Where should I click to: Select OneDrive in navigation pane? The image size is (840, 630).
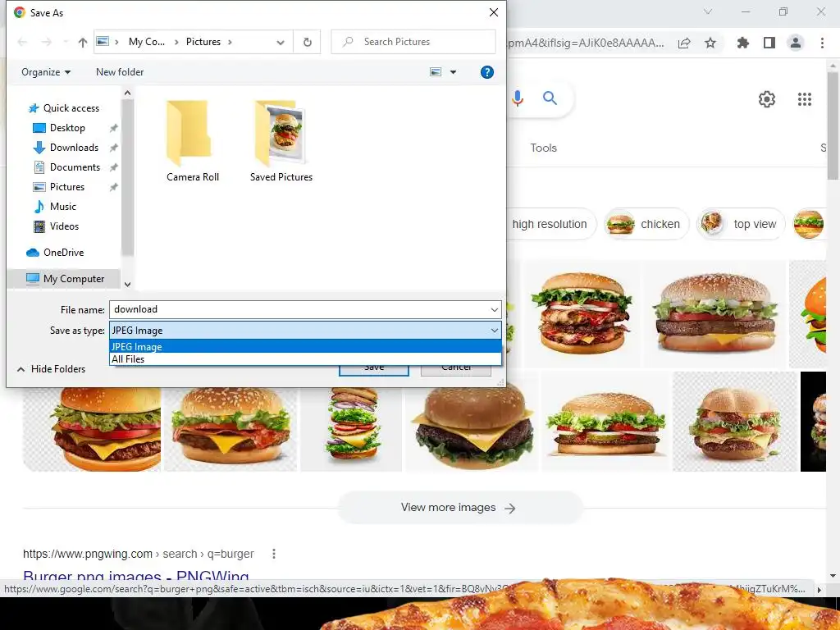pos(63,253)
